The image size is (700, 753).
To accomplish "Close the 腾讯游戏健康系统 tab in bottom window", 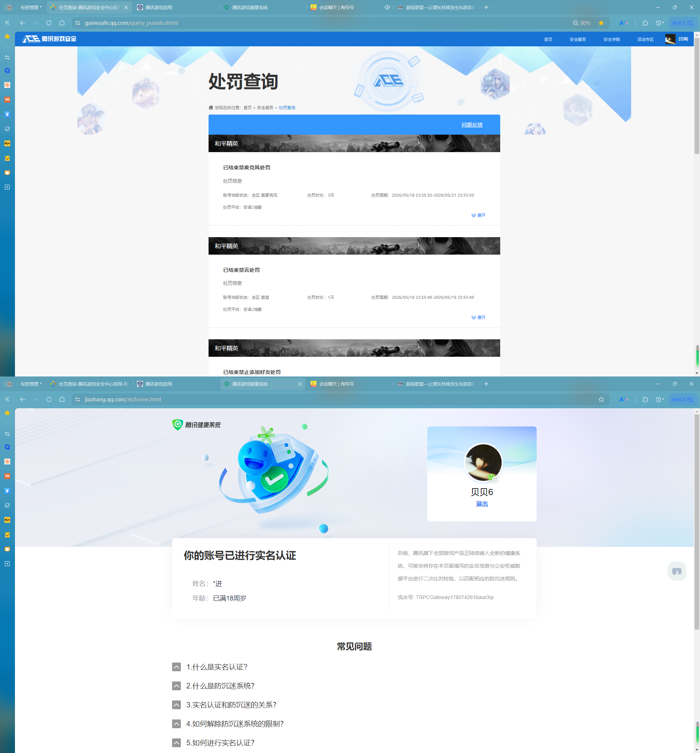I will click(x=299, y=384).
